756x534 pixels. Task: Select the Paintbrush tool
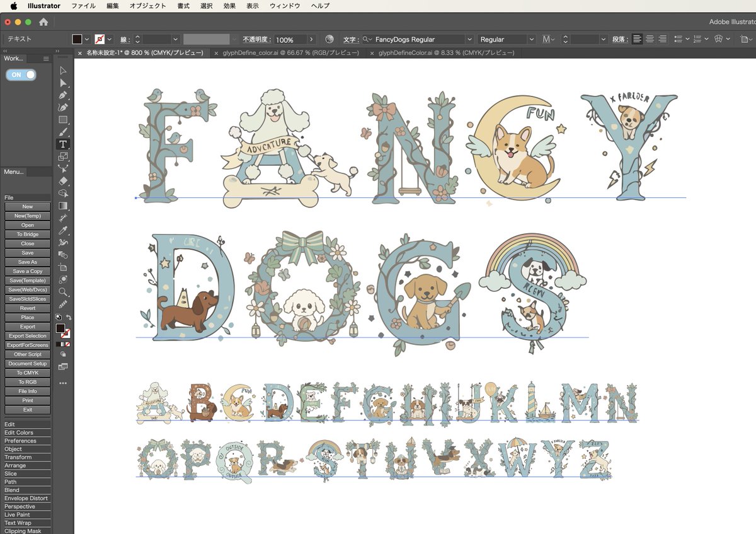(63, 132)
